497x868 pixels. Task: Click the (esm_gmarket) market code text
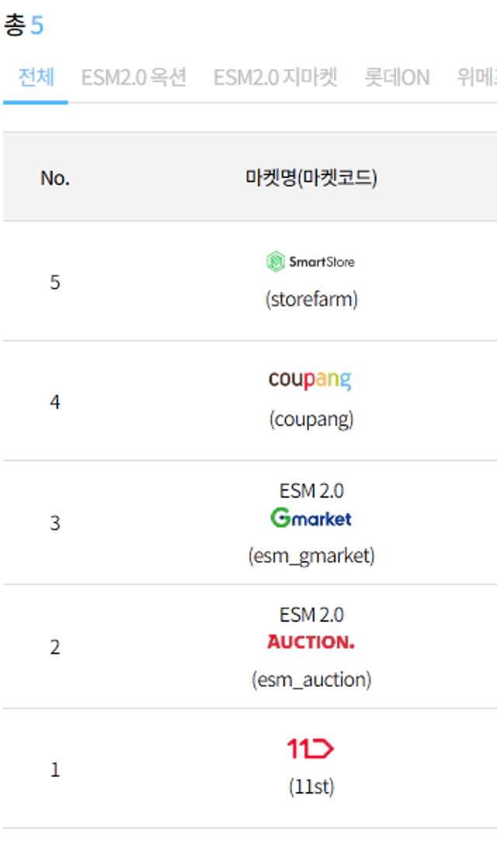tap(311, 556)
